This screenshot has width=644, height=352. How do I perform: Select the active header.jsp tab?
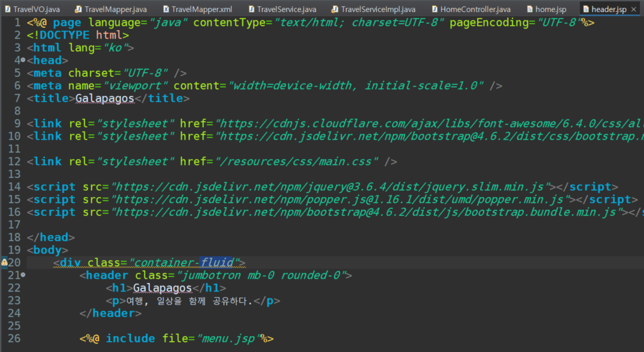tap(609, 9)
